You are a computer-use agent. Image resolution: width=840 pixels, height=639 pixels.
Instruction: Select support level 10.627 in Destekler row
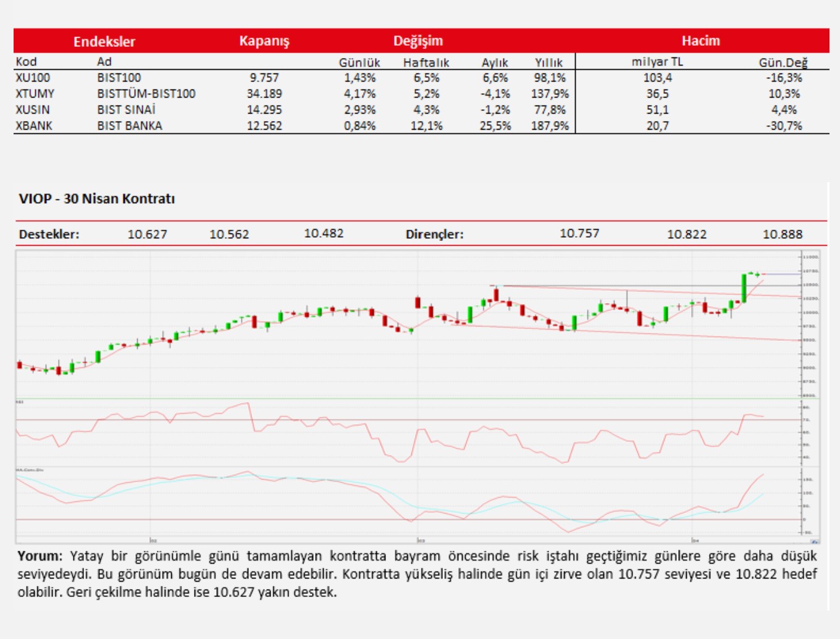tap(147, 235)
